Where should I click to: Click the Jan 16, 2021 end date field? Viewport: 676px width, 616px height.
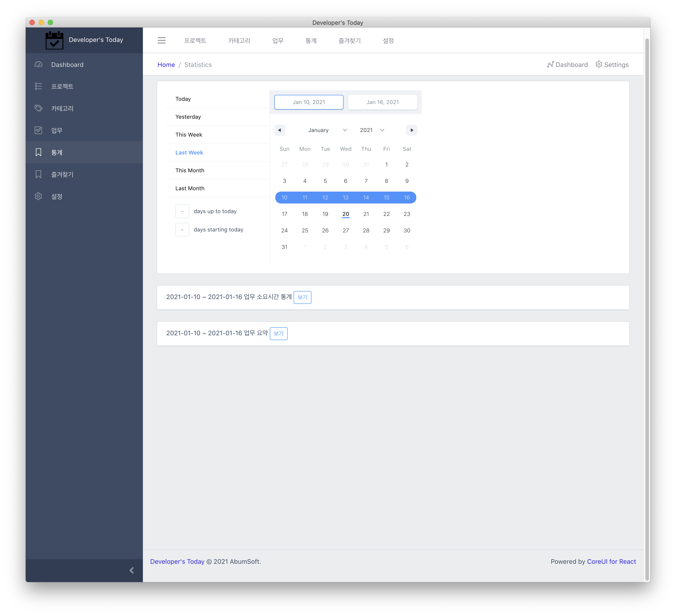click(382, 102)
